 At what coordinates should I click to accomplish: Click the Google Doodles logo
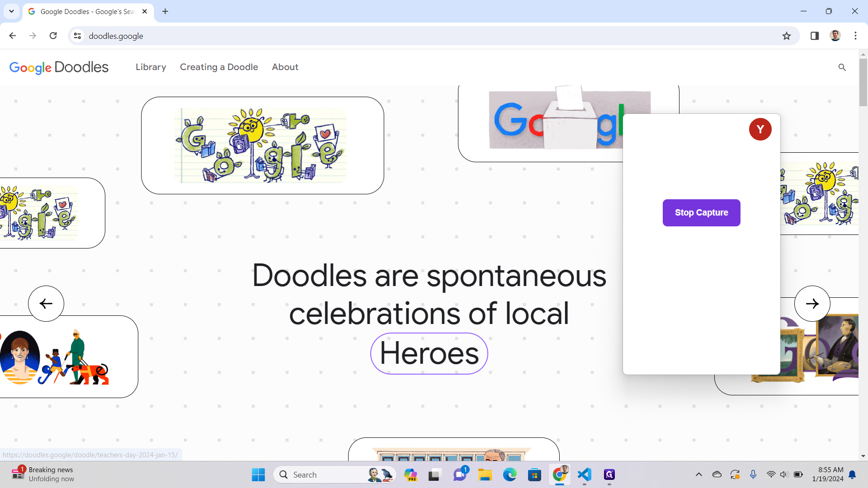59,67
